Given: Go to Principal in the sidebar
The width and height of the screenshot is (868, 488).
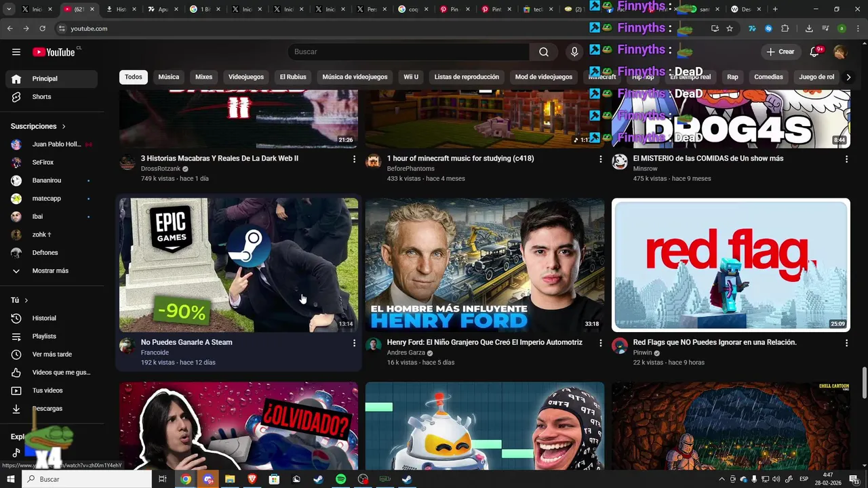Looking at the screenshot, I should 52,79.
